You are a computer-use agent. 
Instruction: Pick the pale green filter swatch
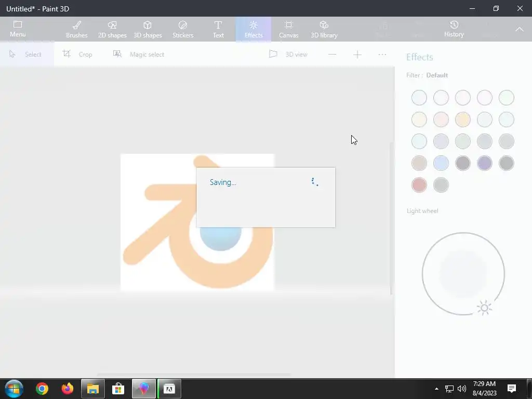[x=507, y=98]
